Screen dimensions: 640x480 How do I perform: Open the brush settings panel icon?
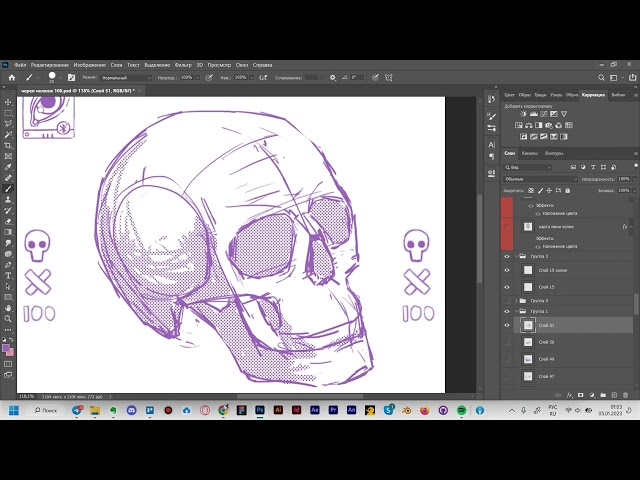pos(71,78)
